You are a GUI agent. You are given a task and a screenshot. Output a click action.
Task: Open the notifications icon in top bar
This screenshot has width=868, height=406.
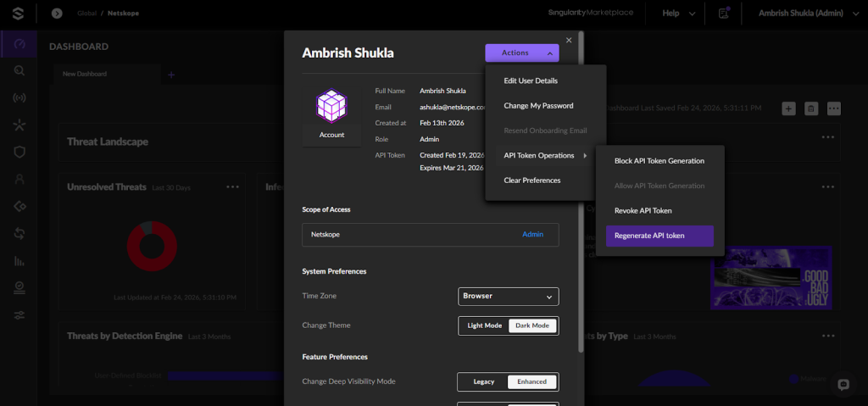pyautogui.click(x=724, y=14)
